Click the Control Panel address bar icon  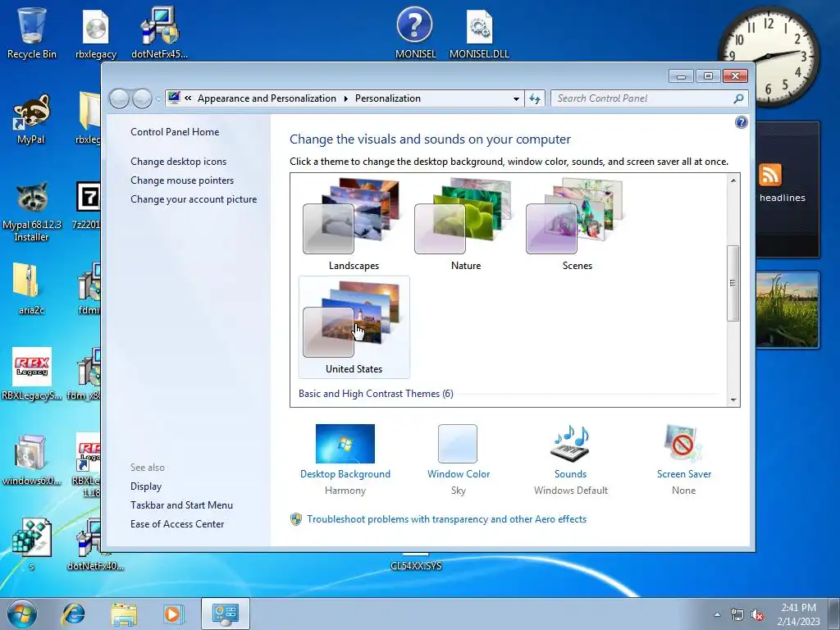[174, 98]
